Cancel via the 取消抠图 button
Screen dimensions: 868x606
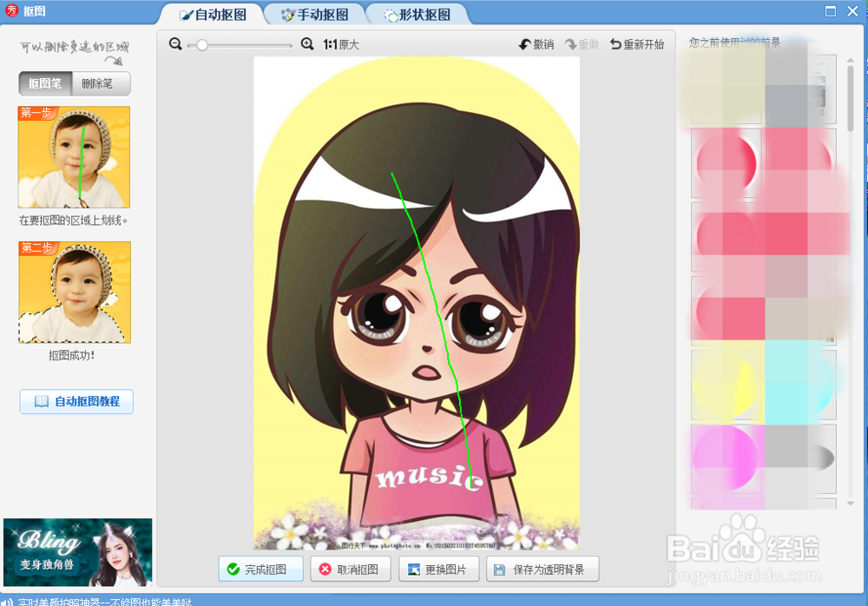click(x=351, y=569)
